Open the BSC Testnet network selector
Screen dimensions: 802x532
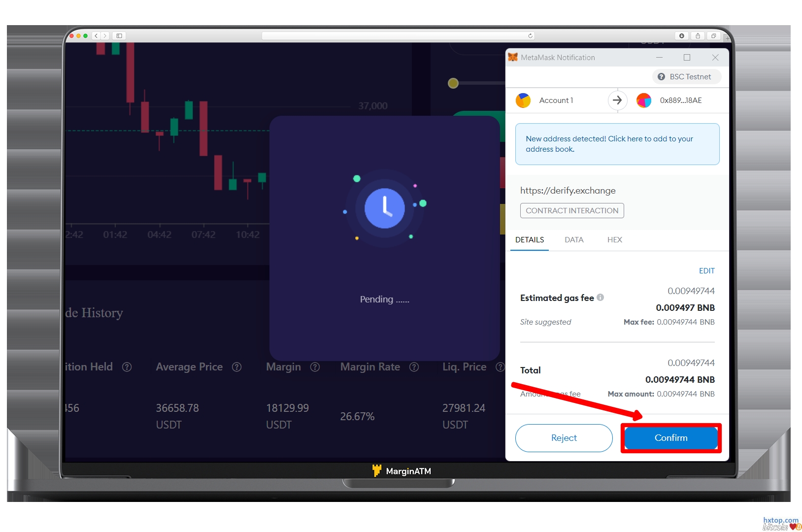[x=687, y=77]
